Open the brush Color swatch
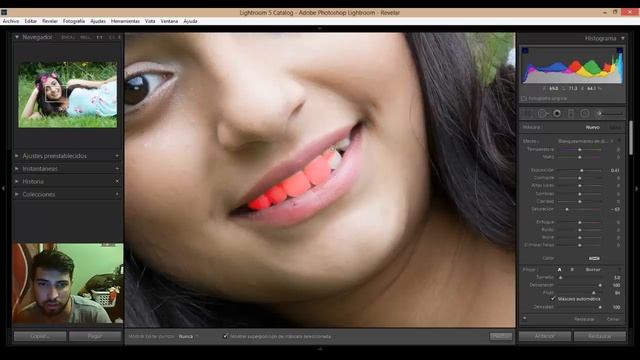The image size is (640, 360). tap(594, 258)
